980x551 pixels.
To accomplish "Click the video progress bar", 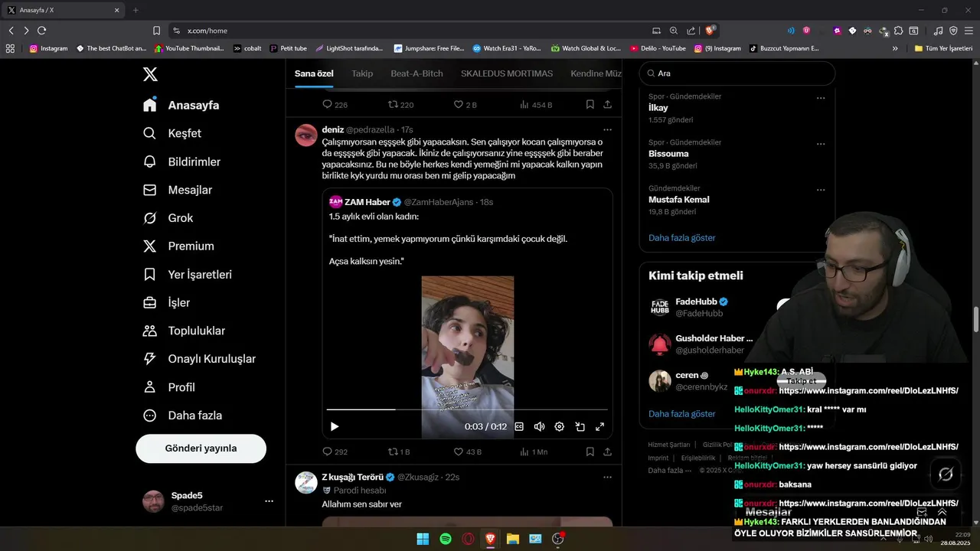I will pyautogui.click(x=467, y=409).
